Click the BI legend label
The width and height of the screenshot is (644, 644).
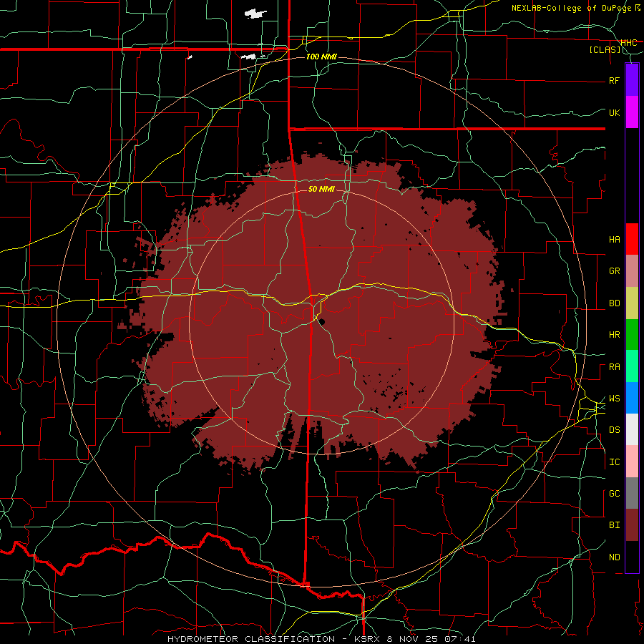pos(614,525)
